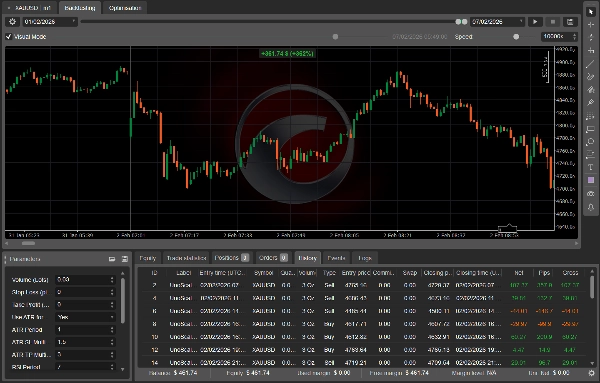
Task: Switch to the Optimisation tab
Action: coord(125,8)
